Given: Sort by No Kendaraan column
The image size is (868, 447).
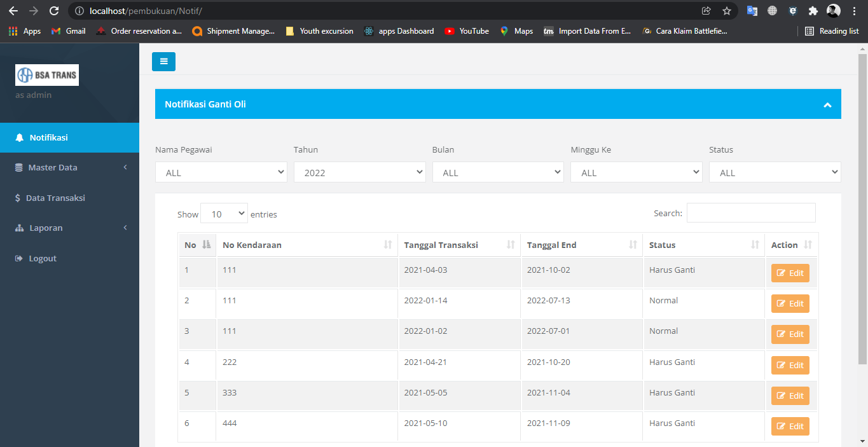Looking at the screenshot, I should point(307,245).
